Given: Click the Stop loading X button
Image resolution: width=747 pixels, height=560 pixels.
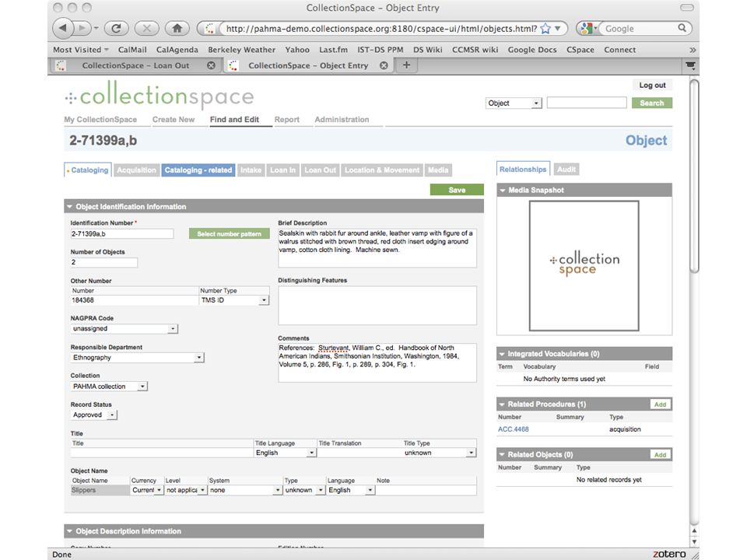Looking at the screenshot, I should 147,28.
